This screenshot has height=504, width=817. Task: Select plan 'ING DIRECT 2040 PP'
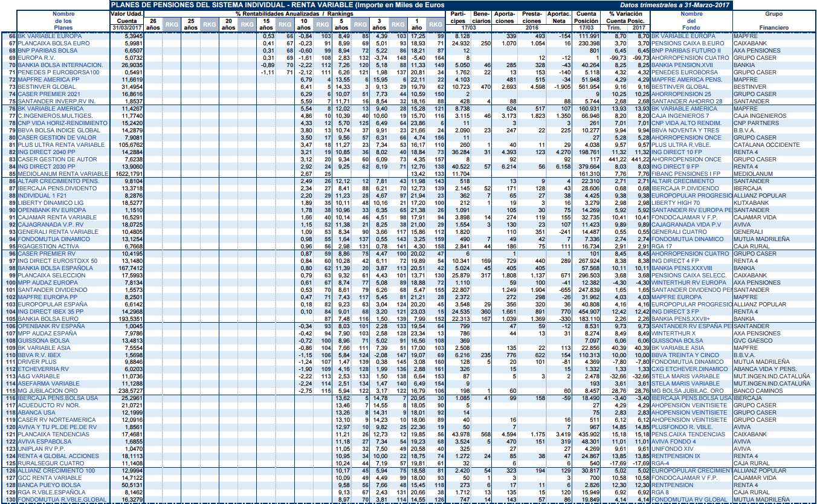[47, 152]
